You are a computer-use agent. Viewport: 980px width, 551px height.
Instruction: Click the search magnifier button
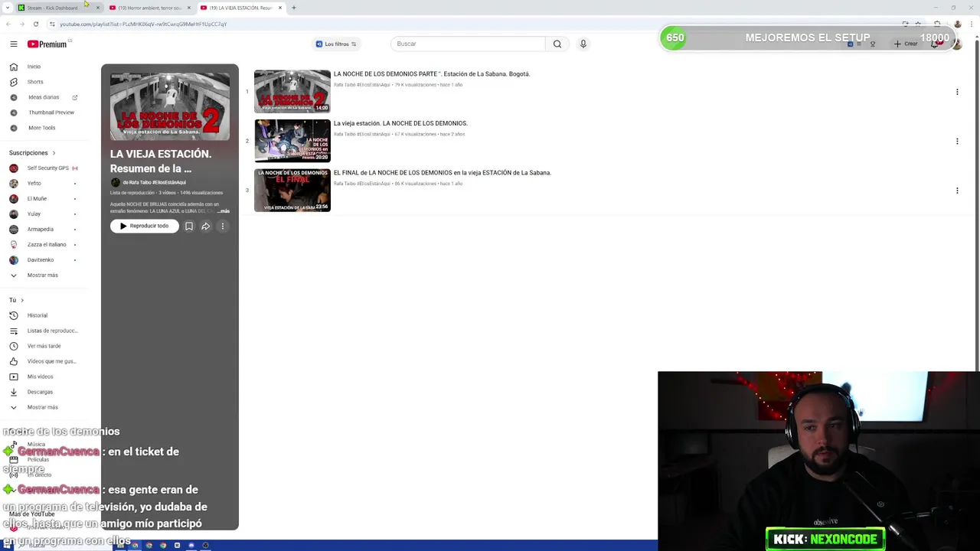pos(557,44)
